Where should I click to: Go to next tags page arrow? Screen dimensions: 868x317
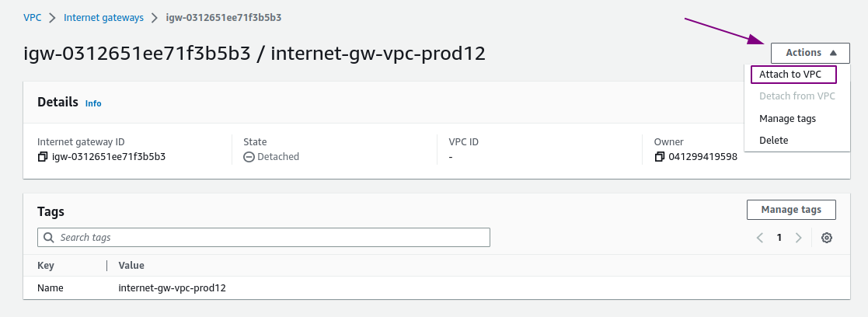(798, 238)
